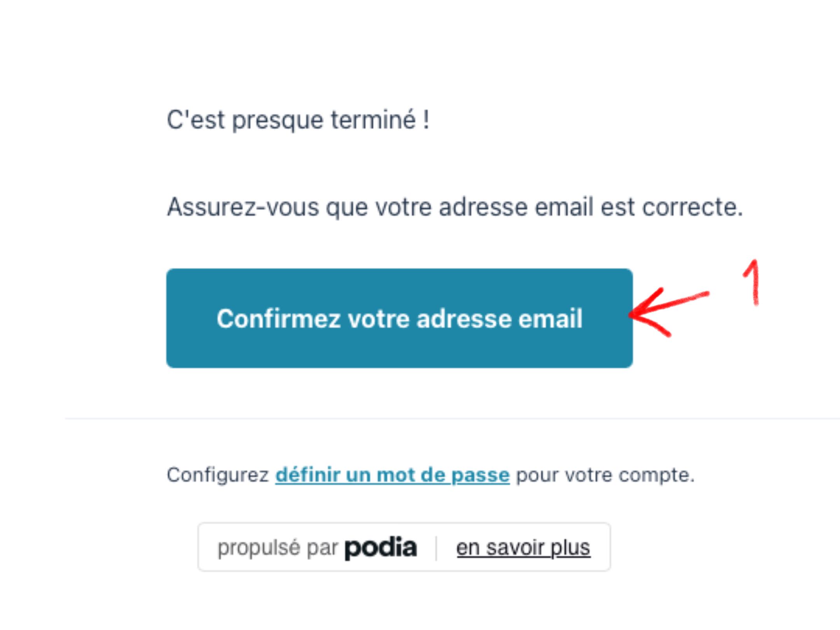The image size is (840, 630).
Task: Click the word "presque" in the heading
Action: coord(278,120)
